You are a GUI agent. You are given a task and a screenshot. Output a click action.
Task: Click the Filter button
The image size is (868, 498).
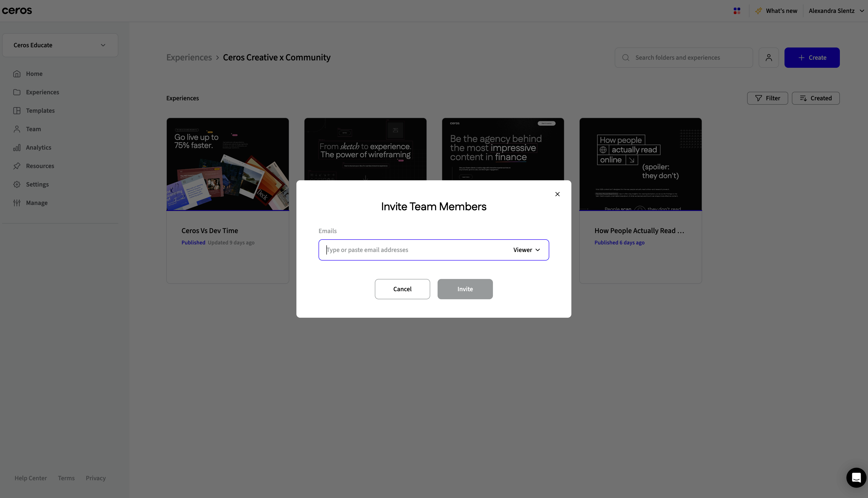[x=767, y=98]
